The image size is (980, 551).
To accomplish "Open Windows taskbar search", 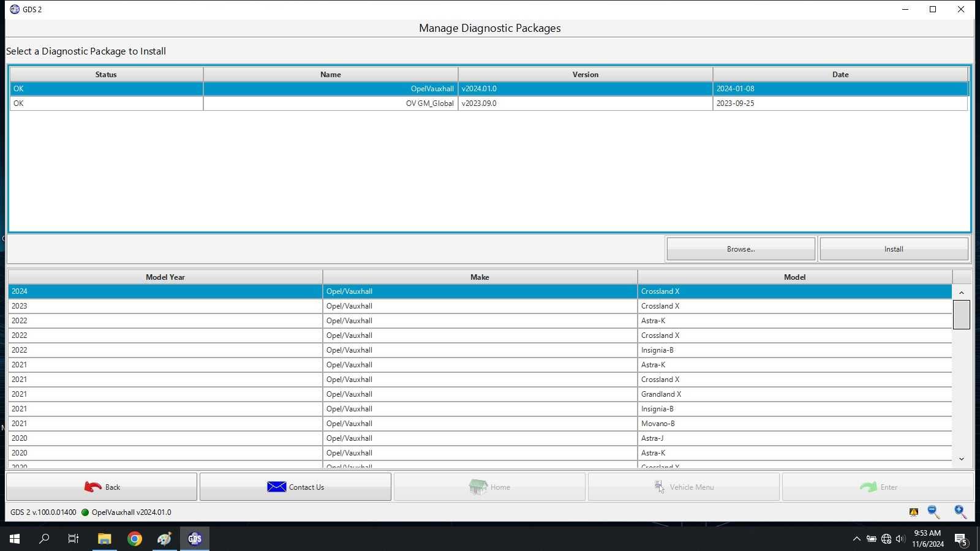I will tap(44, 539).
